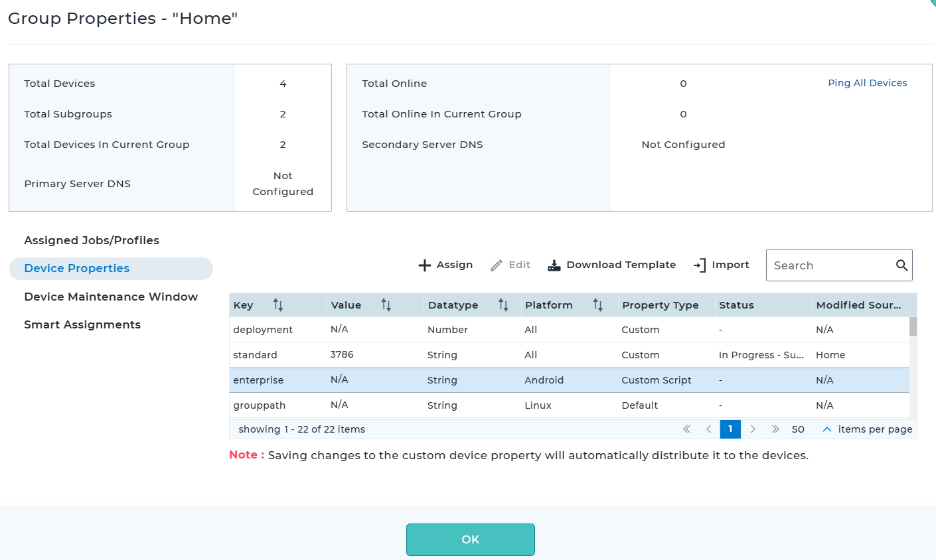The image size is (936, 560).
Task: Sort table by Value column arrows
Action: click(386, 305)
